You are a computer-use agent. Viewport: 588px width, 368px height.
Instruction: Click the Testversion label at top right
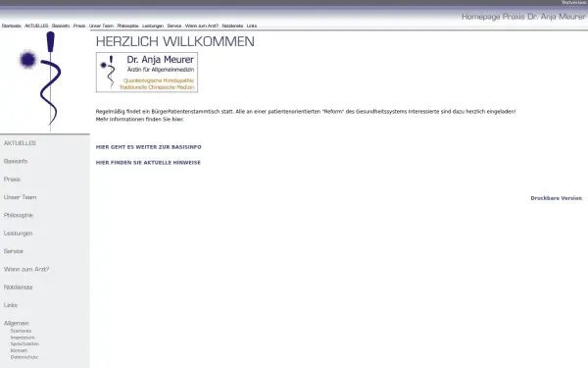tap(573, 3)
